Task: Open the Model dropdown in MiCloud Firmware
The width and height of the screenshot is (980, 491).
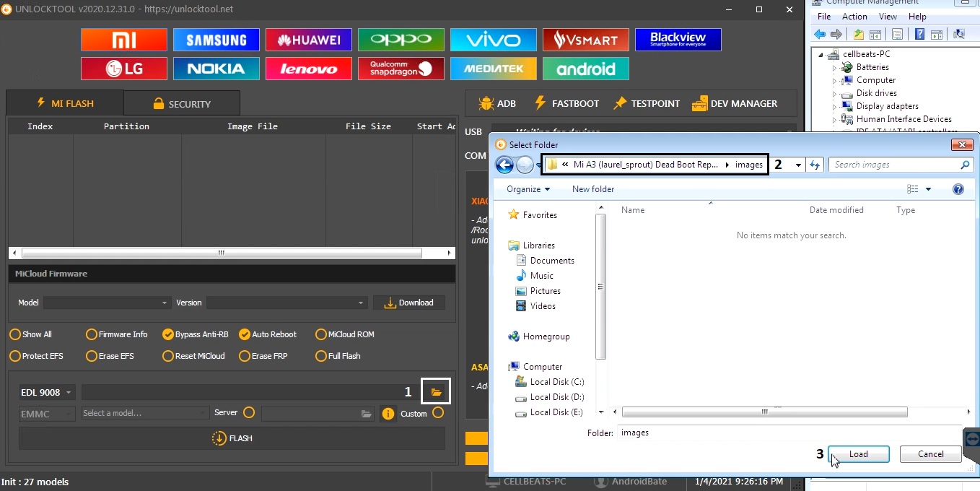Action: click(x=108, y=303)
